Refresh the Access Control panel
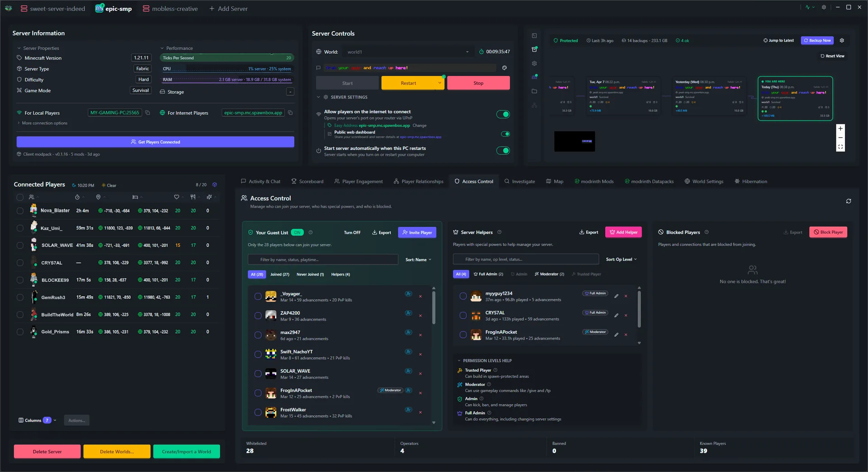The height and width of the screenshot is (472, 868). click(x=849, y=201)
